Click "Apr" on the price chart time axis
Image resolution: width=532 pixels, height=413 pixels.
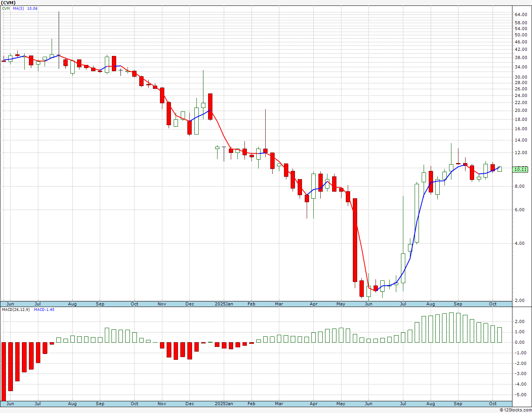pyautogui.click(x=314, y=304)
